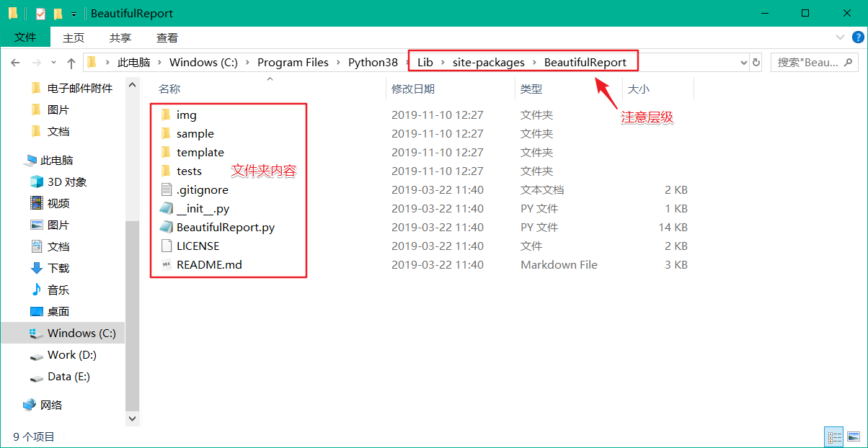
Task: Expand chevron after Program Files in path
Action: [x=339, y=63]
